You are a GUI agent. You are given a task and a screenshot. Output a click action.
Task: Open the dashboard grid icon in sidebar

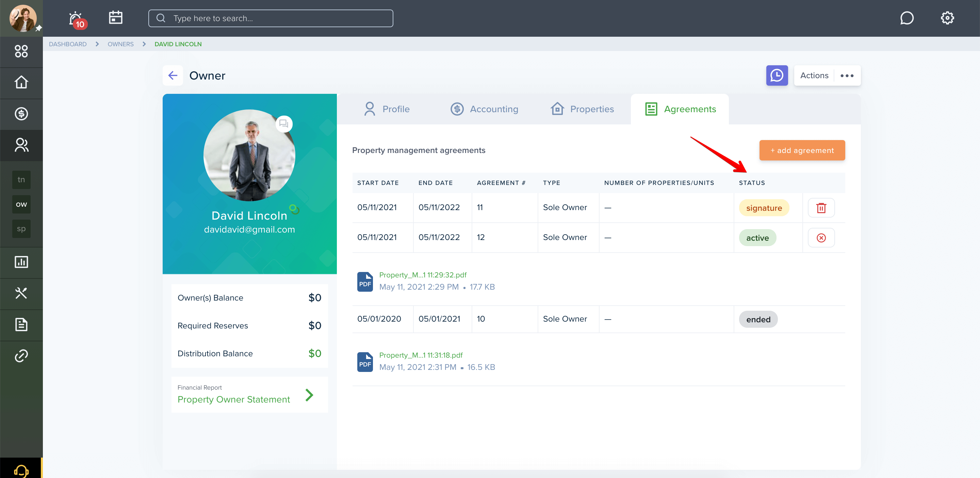click(x=21, y=51)
